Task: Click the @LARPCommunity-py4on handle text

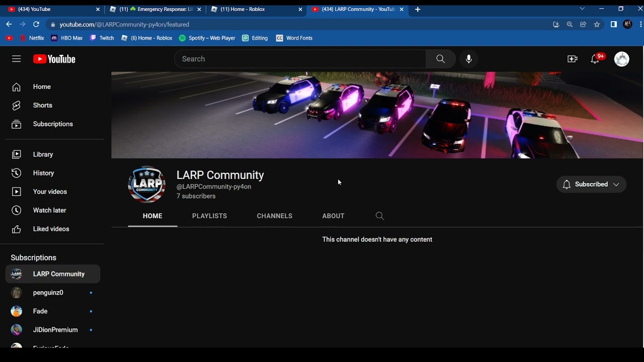Action: (214, 187)
